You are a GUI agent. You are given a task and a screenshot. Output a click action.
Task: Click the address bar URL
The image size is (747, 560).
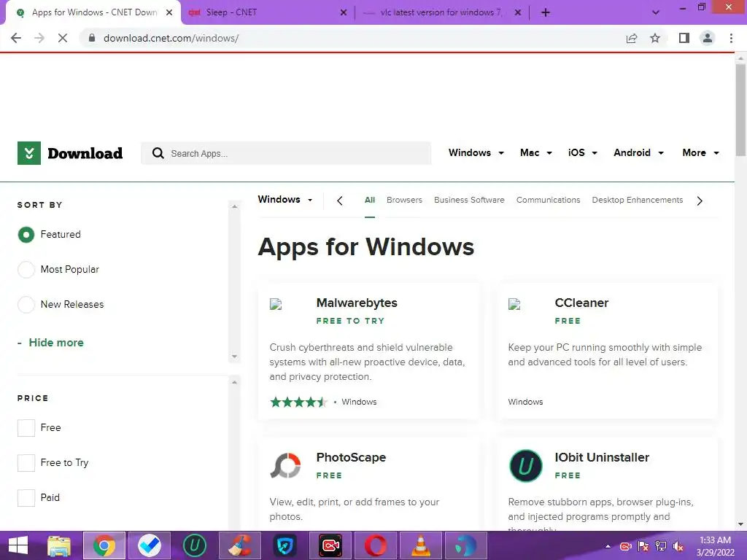[171, 38]
